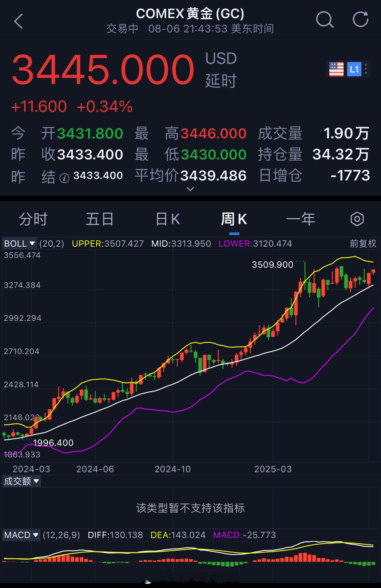Tap 前复权 adjustment option
The height and width of the screenshot is (588, 381).
(x=363, y=244)
